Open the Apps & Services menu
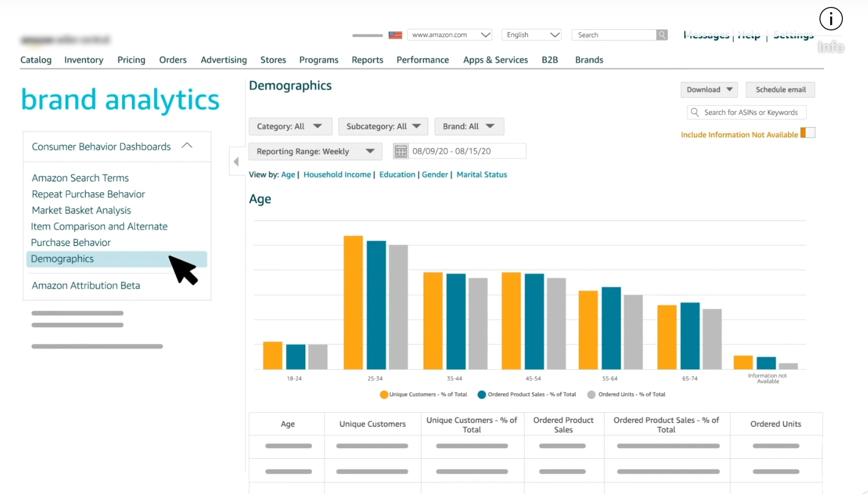Viewport: 868px width, 494px height. point(495,60)
